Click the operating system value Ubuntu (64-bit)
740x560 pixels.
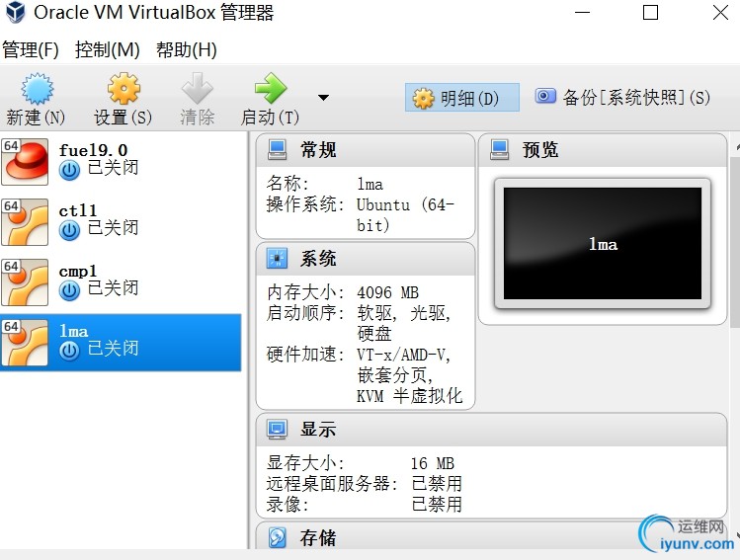[405, 214]
